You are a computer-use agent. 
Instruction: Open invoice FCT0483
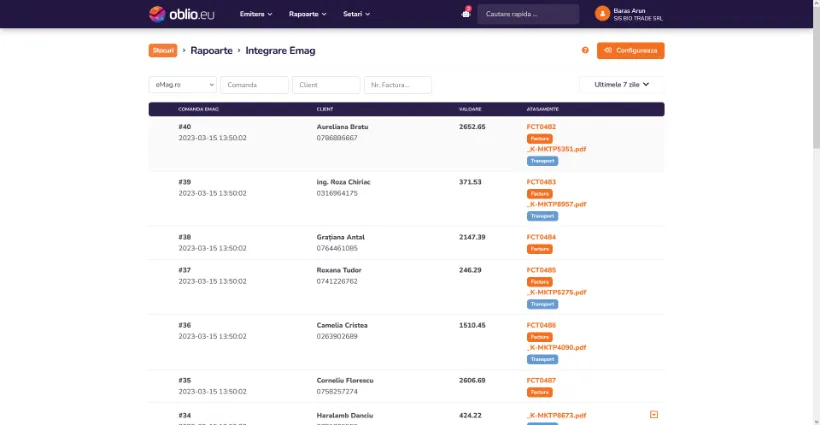[541, 182]
